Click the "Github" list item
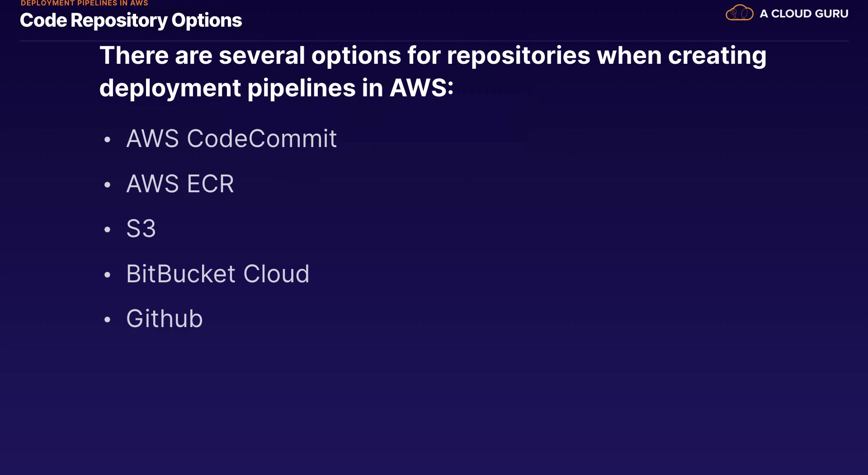Image resolution: width=868 pixels, height=475 pixels. pyautogui.click(x=165, y=318)
